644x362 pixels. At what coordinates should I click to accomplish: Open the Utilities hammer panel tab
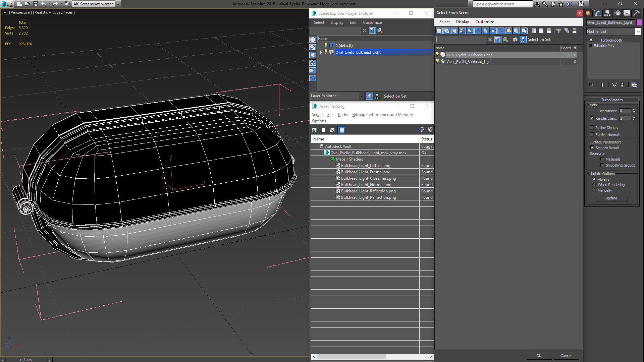point(636,13)
